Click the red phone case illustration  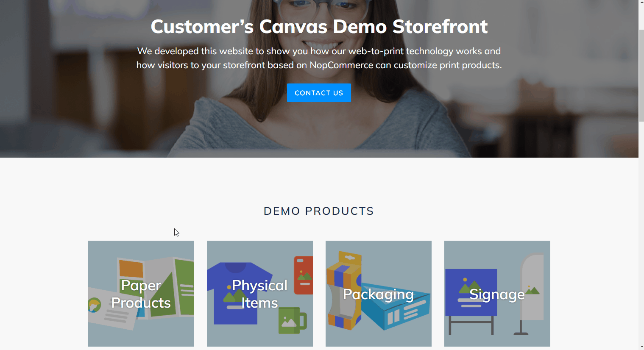pyautogui.click(x=304, y=275)
